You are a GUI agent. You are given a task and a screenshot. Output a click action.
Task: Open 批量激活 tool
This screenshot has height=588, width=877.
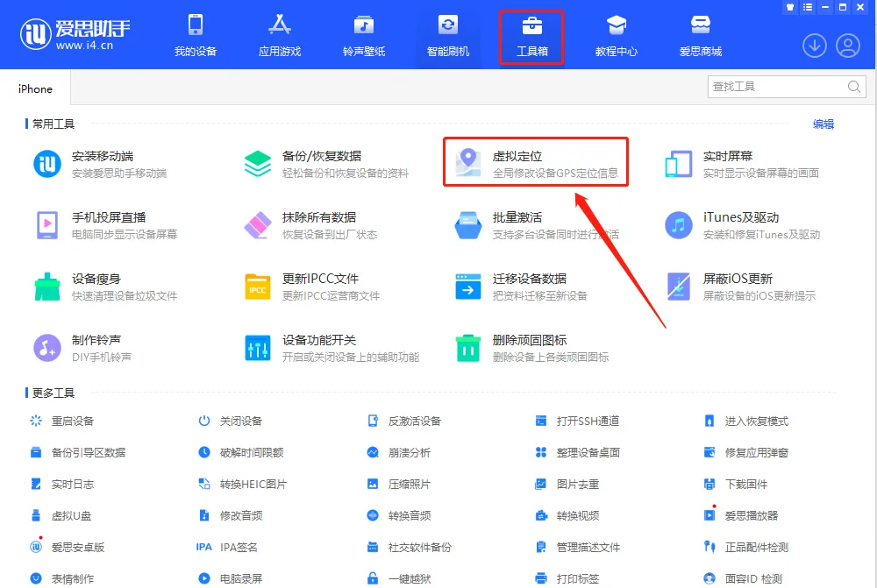pyautogui.click(x=536, y=225)
